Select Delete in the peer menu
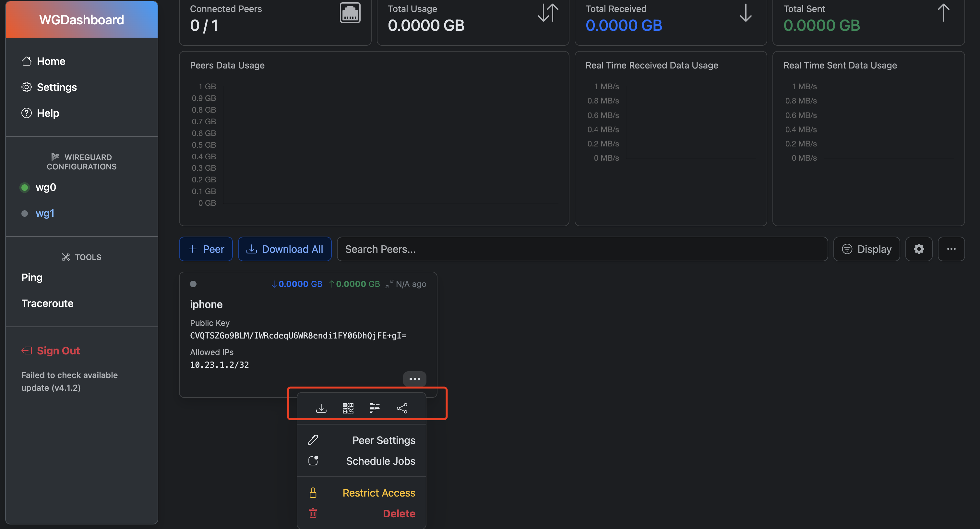 [x=361, y=513]
